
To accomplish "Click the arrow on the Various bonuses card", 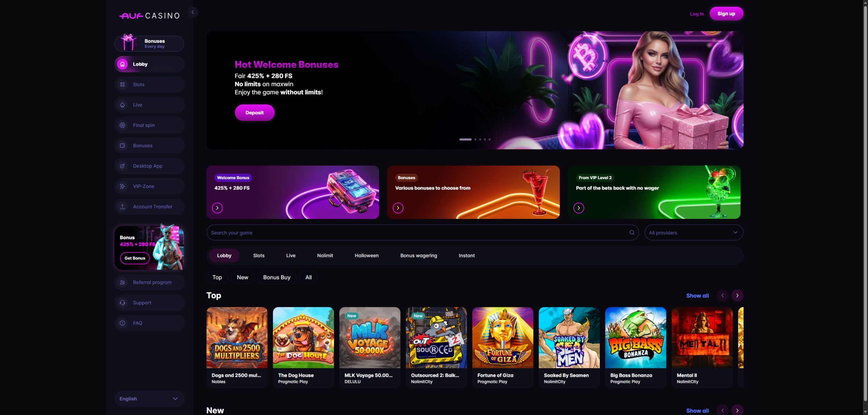I will pos(398,208).
